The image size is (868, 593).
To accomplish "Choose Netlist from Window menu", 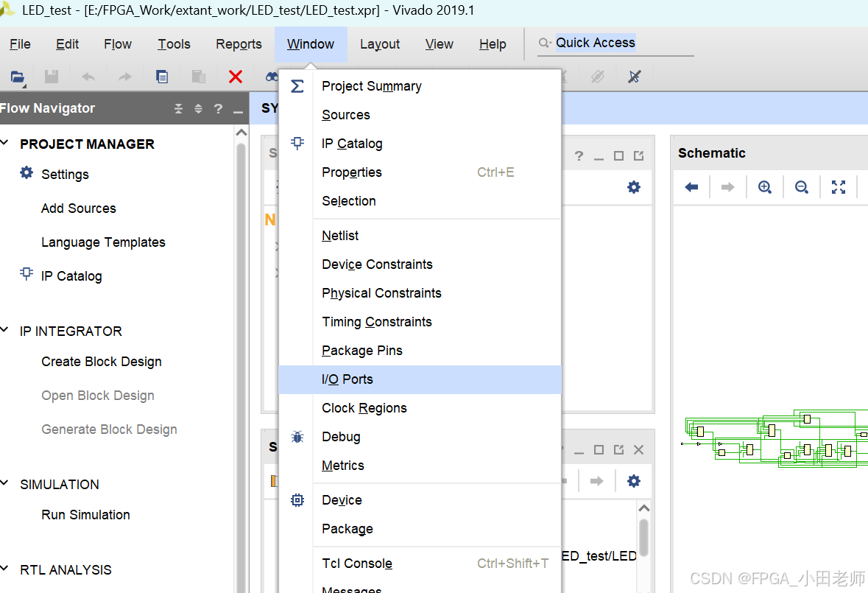I will coord(420,235).
